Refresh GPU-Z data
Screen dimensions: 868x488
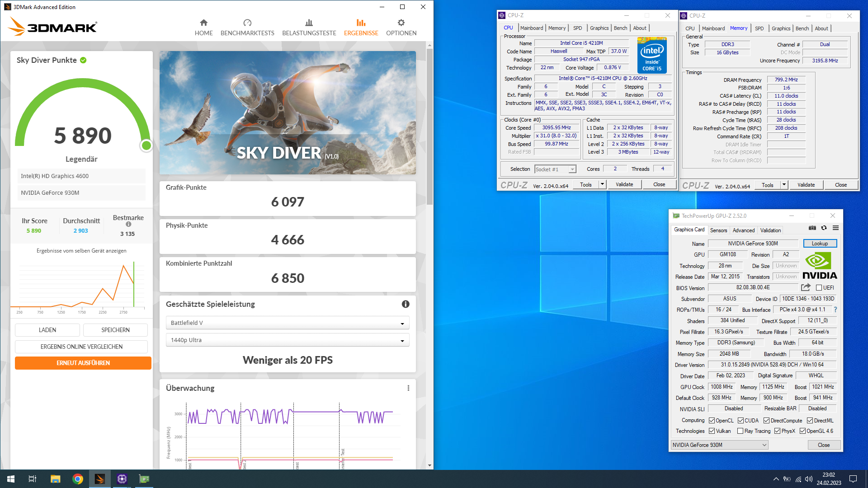824,228
